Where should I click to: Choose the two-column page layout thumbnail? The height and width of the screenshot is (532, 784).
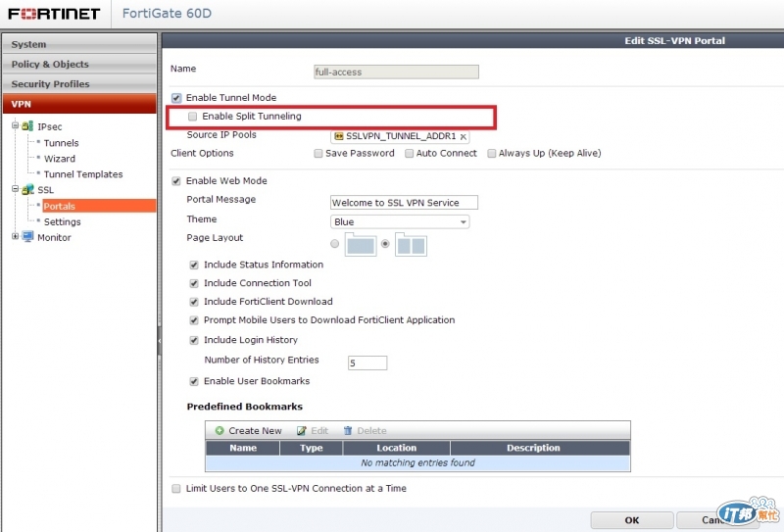pyautogui.click(x=411, y=245)
